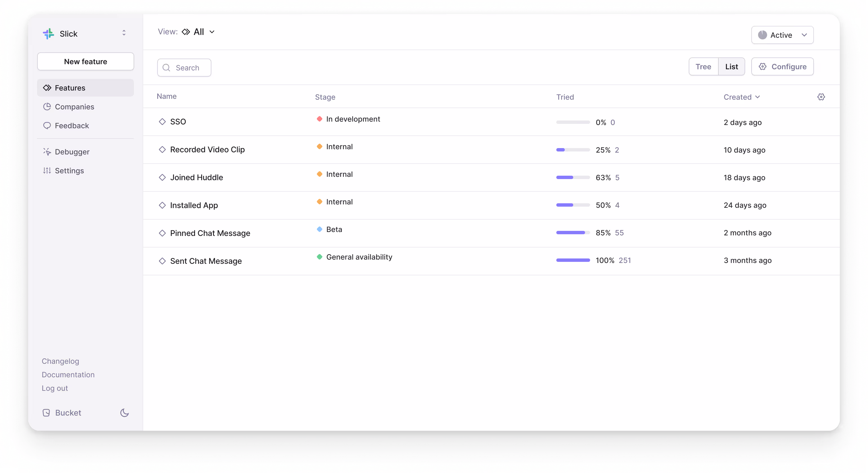Click the New feature button
The width and height of the screenshot is (868, 473).
(86, 62)
